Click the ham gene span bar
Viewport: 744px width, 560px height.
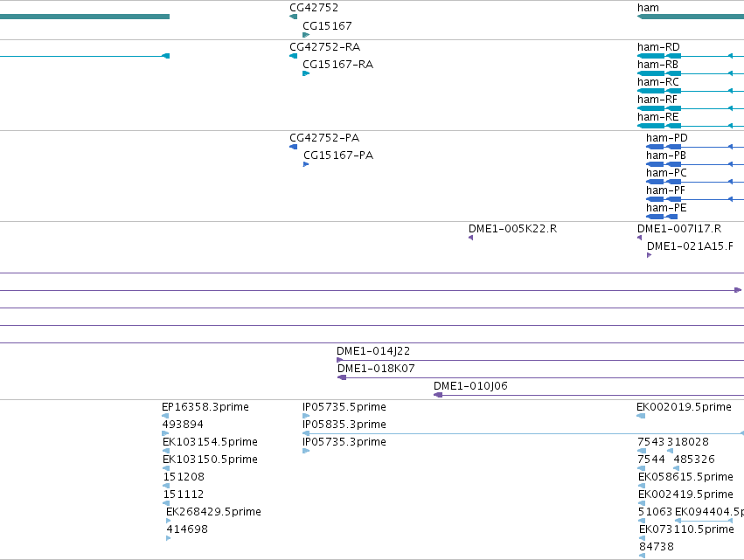[691, 17]
